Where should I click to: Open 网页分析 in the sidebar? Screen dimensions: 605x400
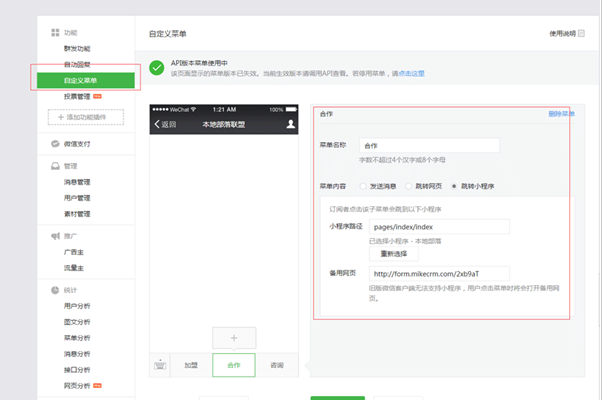click(77, 386)
